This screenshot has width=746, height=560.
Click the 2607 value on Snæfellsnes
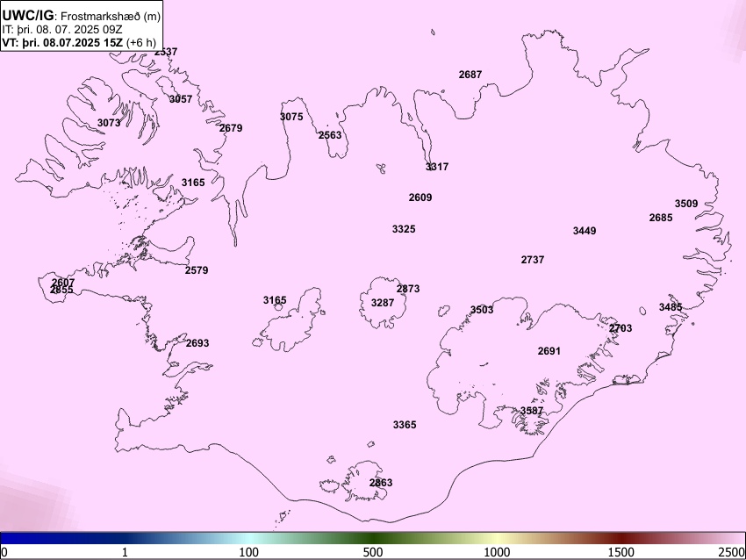pos(63,282)
